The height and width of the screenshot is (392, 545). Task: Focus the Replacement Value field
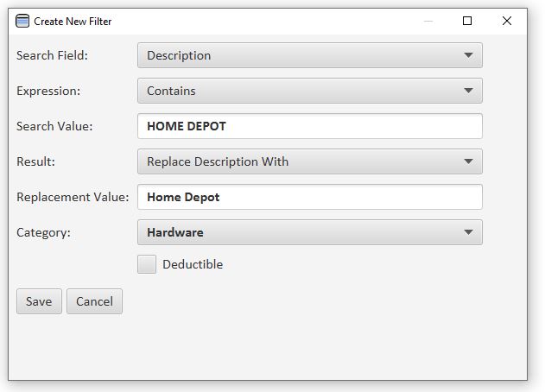pos(310,197)
